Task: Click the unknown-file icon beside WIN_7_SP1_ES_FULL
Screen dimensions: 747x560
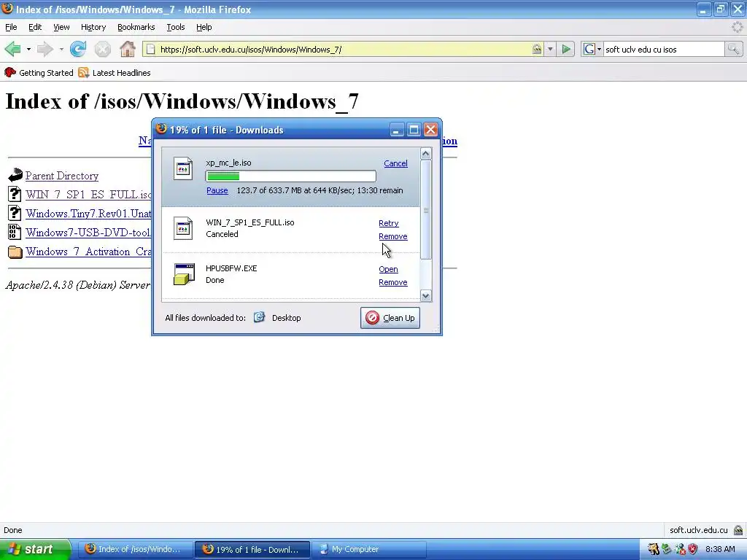Action: pos(15,194)
